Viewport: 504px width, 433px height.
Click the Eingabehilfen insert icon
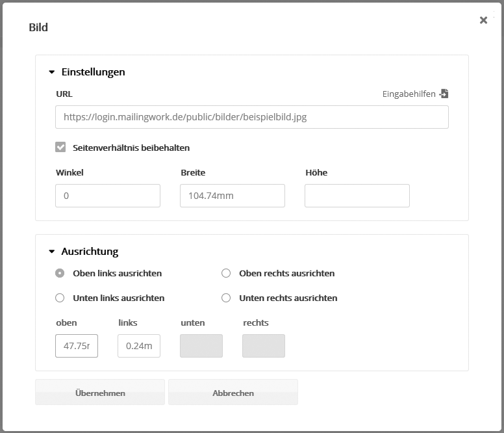pos(444,94)
